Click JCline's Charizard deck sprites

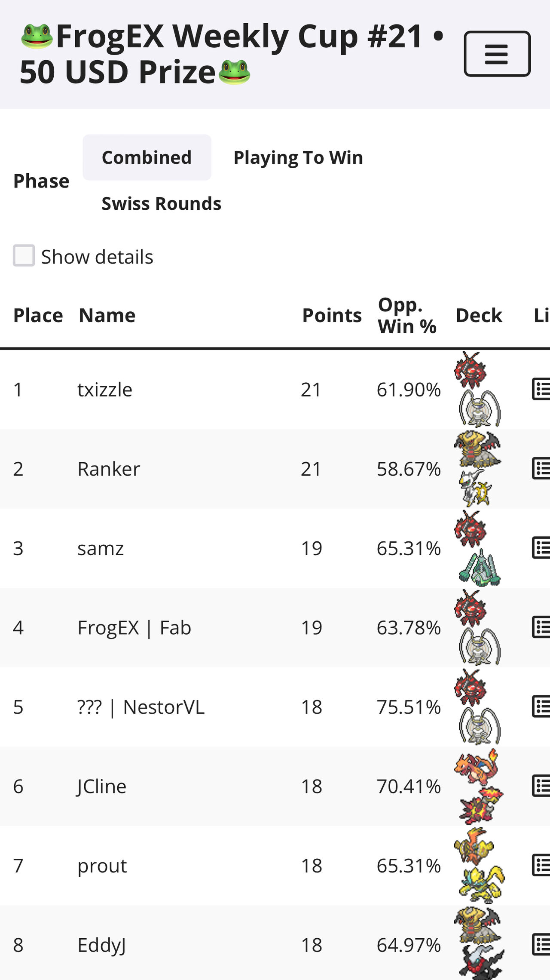click(479, 786)
